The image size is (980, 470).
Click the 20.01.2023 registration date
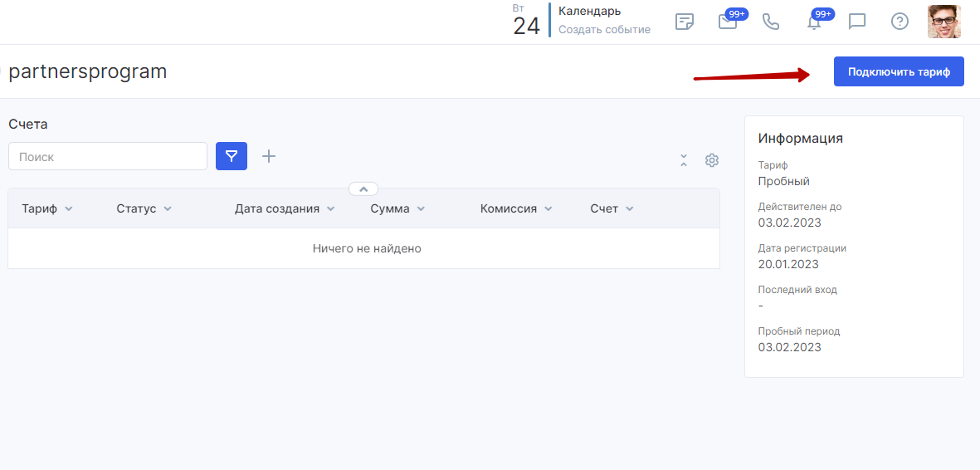[x=789, y=264]
